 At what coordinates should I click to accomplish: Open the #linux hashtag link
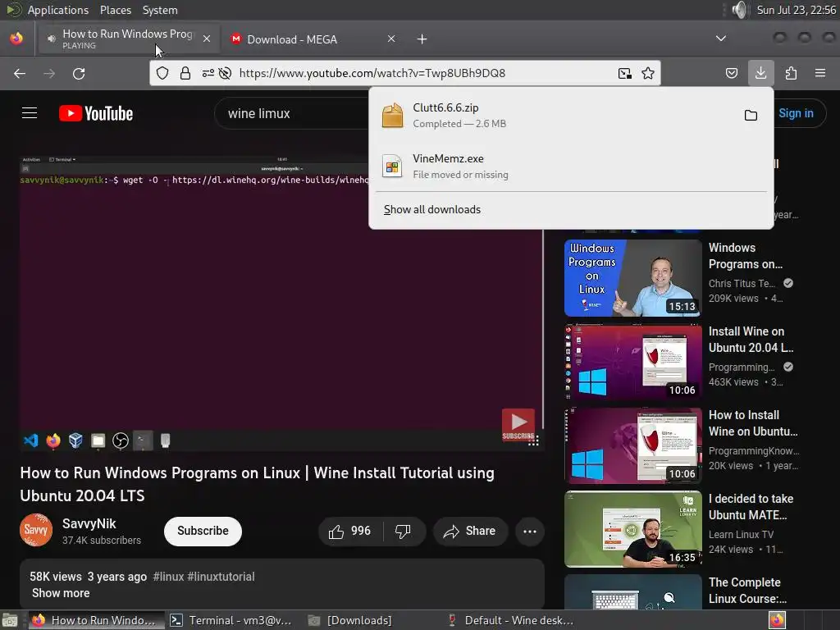click(168, 577)
